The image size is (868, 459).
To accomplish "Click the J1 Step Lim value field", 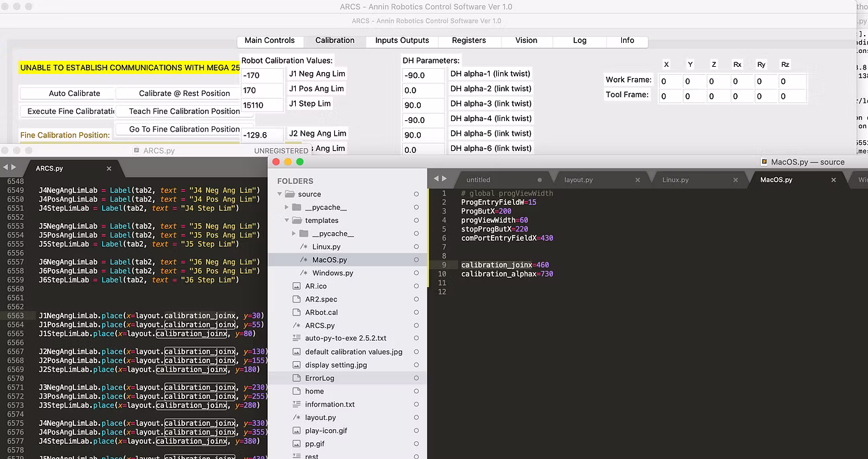I will point(263,105).
